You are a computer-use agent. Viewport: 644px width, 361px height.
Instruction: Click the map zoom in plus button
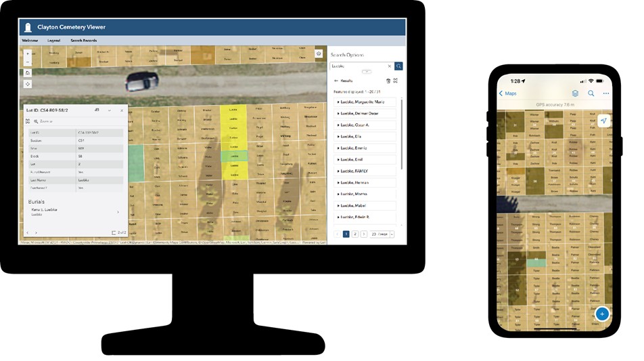tap(27, 52)
